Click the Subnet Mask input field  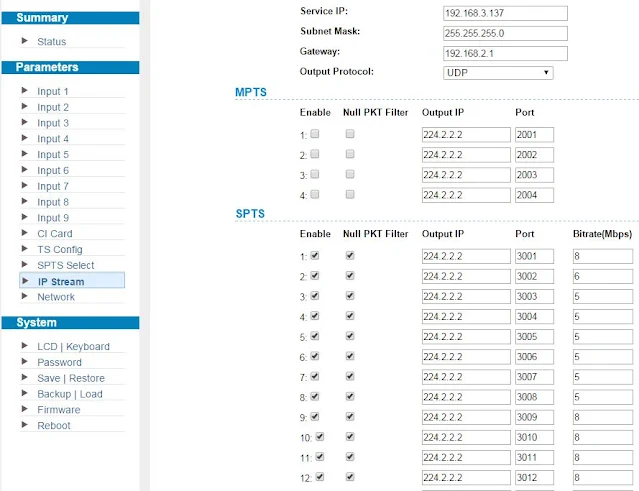[505, 33]
